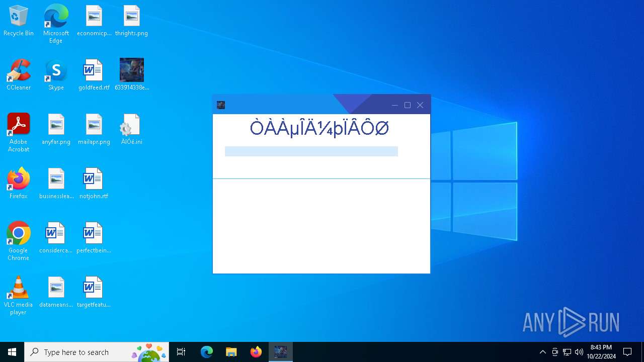
Task: Select the thrights.png desktop file
Action: [x=131, y=21]
